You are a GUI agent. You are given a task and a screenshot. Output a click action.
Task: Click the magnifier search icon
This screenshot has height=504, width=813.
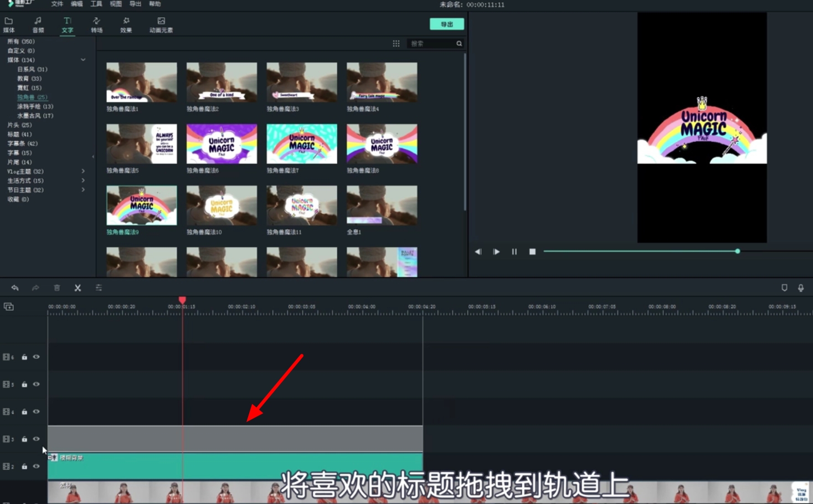pos(459,43)
